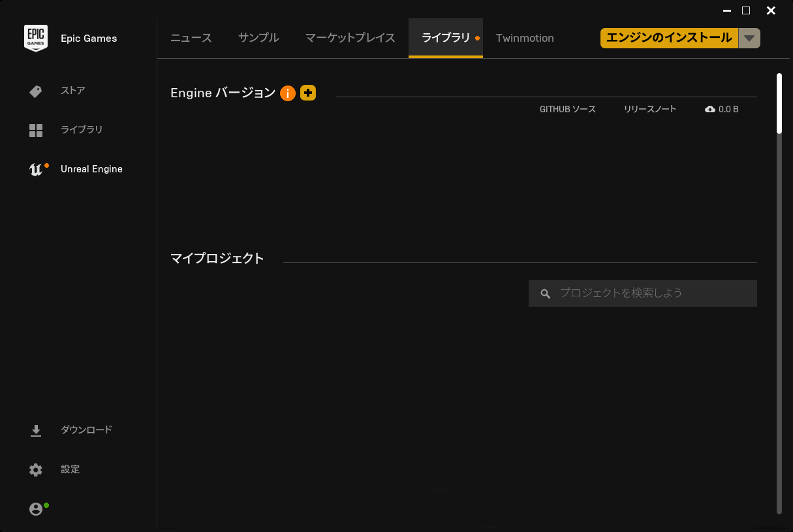Viewport: 793px width, 532px height.
Task: Open ライブラリ via the grid icon
Action: (36, 130)
